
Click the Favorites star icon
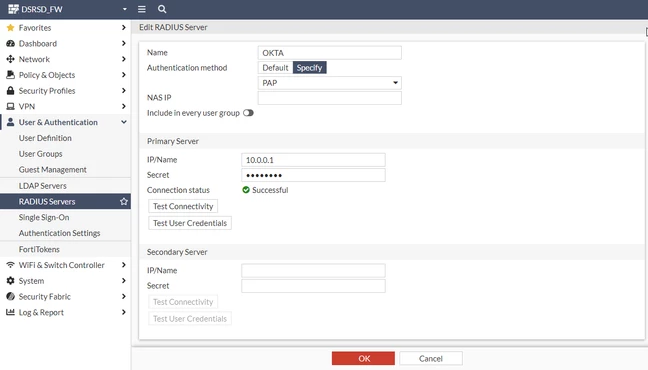click(x=10, y=28)
